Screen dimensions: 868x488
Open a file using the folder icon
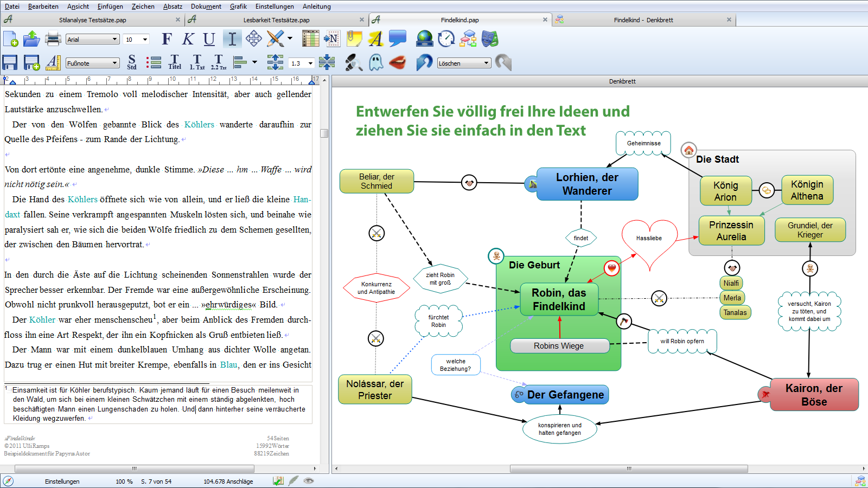coord(31,39)
